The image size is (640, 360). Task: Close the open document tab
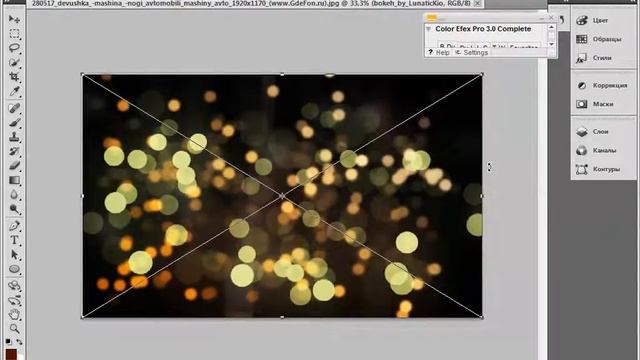477,3
